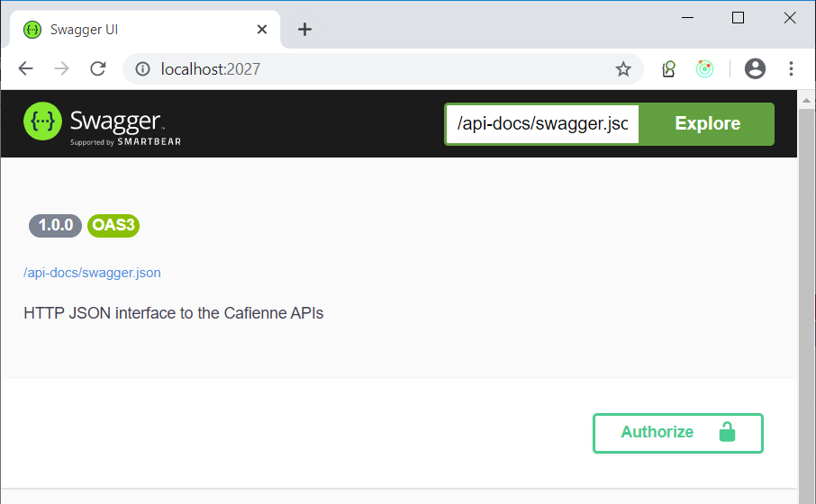Click the page vertical scrollbar thumb
Image resolution: width=816 pixels, height=504 pixels.
point(807,306)
